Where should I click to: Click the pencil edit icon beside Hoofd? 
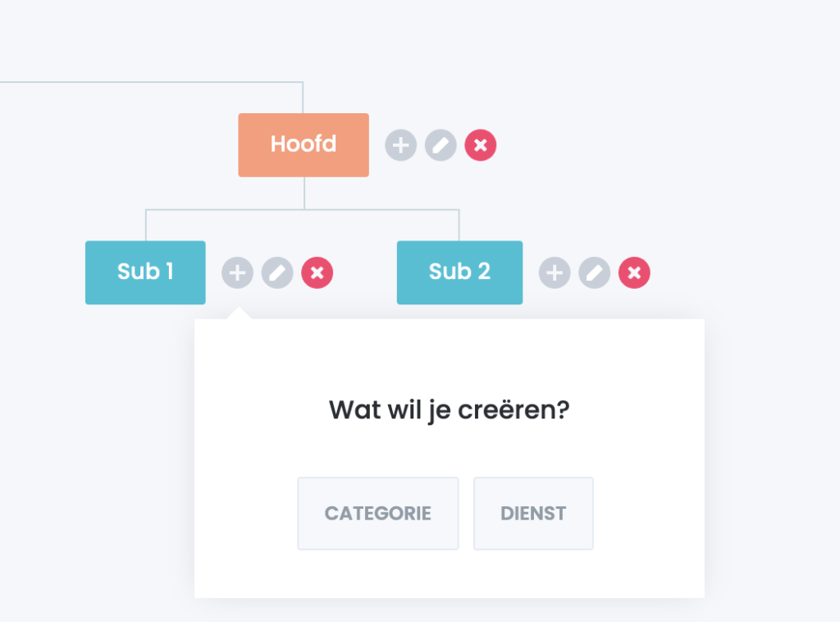tap(441, 146)
